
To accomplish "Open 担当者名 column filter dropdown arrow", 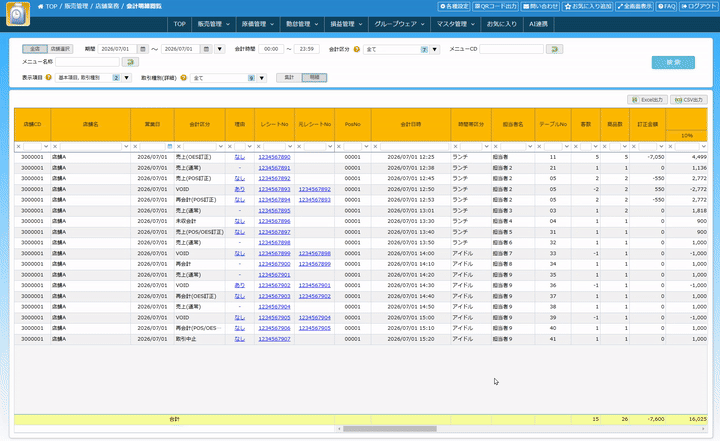I will coord(530,147).
